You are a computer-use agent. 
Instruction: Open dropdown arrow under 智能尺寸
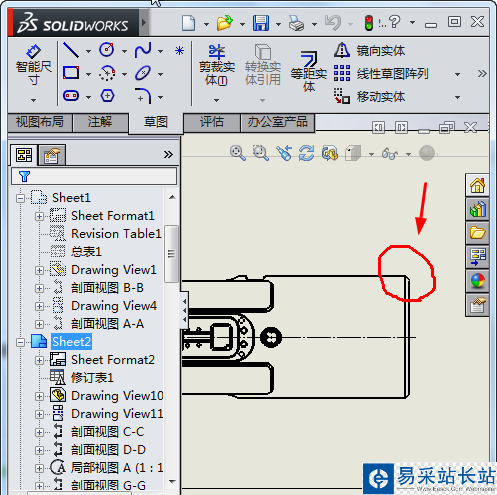[x=33, y=100]
